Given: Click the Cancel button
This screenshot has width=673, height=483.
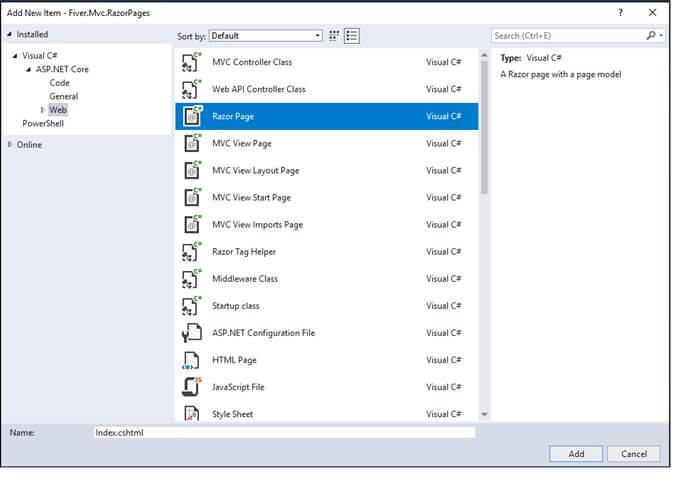Looking at the screenshot, I should 634,454.
